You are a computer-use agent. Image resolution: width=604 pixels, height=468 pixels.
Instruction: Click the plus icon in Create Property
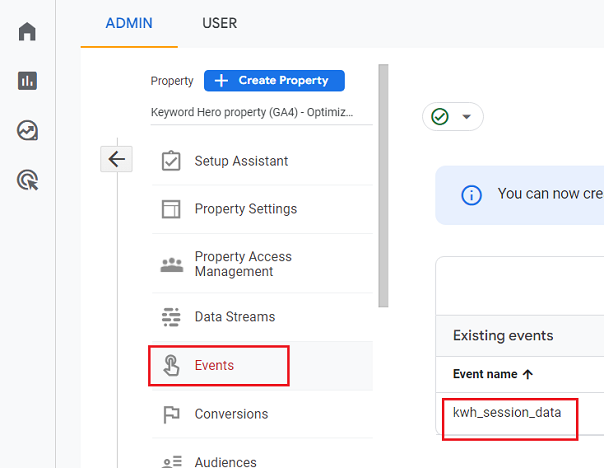pyautogui.click(x=221, y=81)
